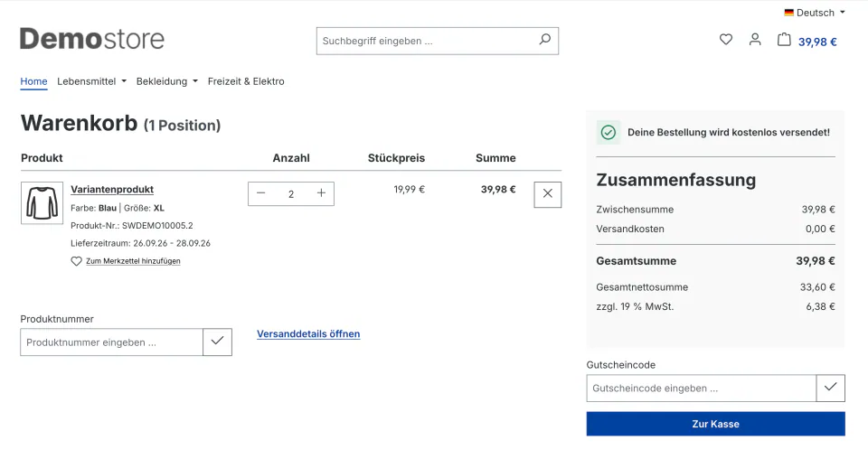Expand the Bekleidung menu
868x459 pixels.
click(x=166, y=81)
